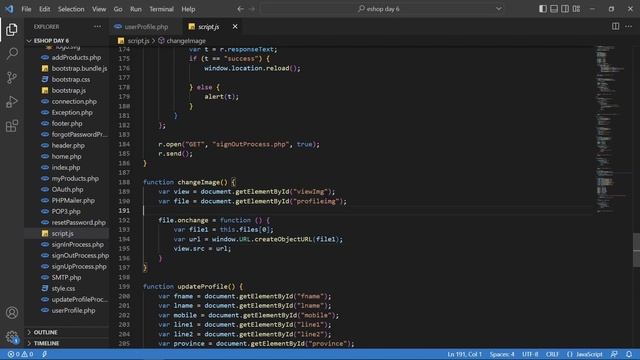
Task: Collapse the ESHOP DAY 6 folder
Action: click(51, 40)
